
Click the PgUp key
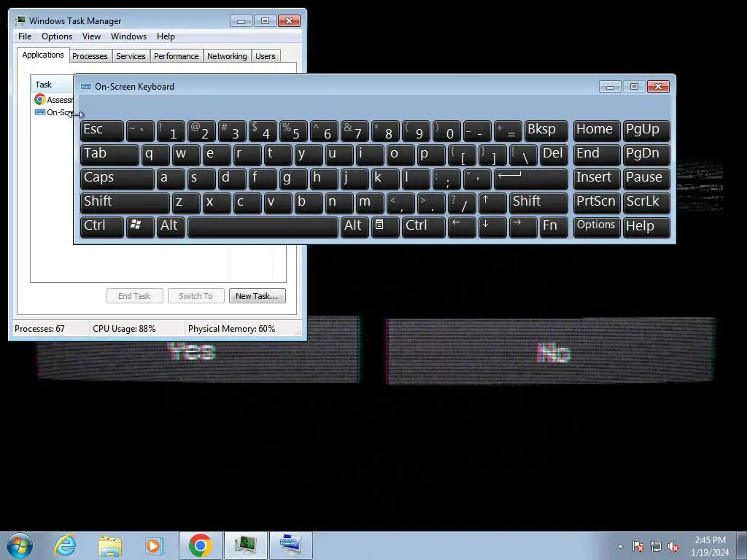pos(646,131)
